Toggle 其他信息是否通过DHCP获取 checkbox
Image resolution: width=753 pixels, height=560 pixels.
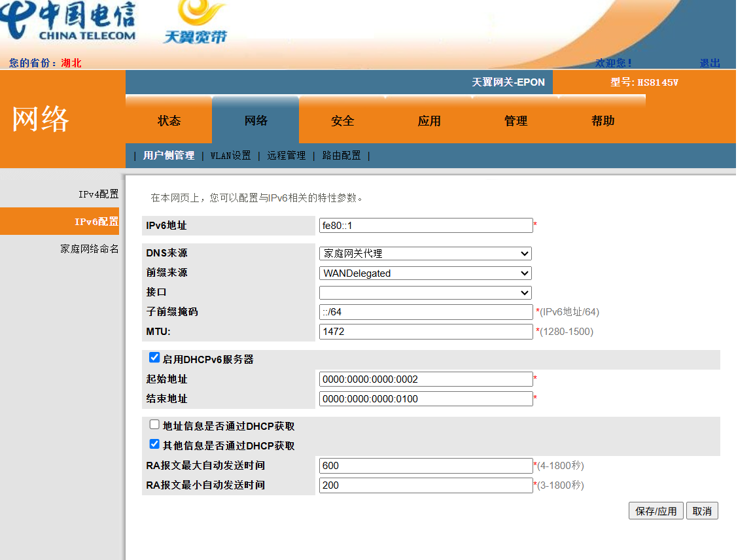pyautogui.click(x=154, y=444)
